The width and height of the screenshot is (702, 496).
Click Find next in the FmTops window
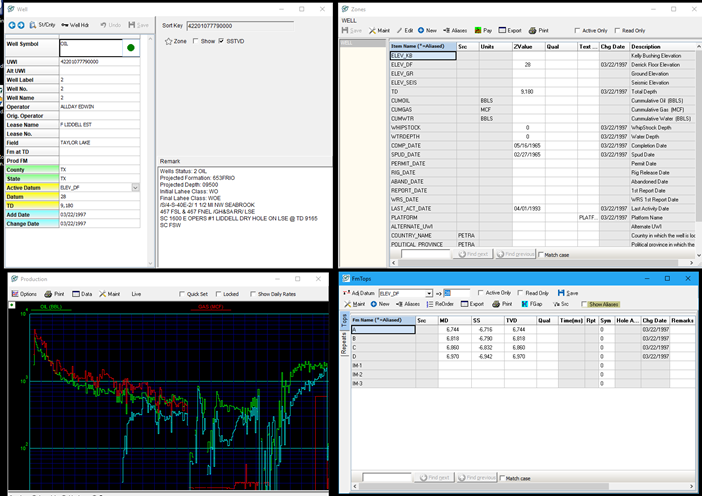point(432,478)
